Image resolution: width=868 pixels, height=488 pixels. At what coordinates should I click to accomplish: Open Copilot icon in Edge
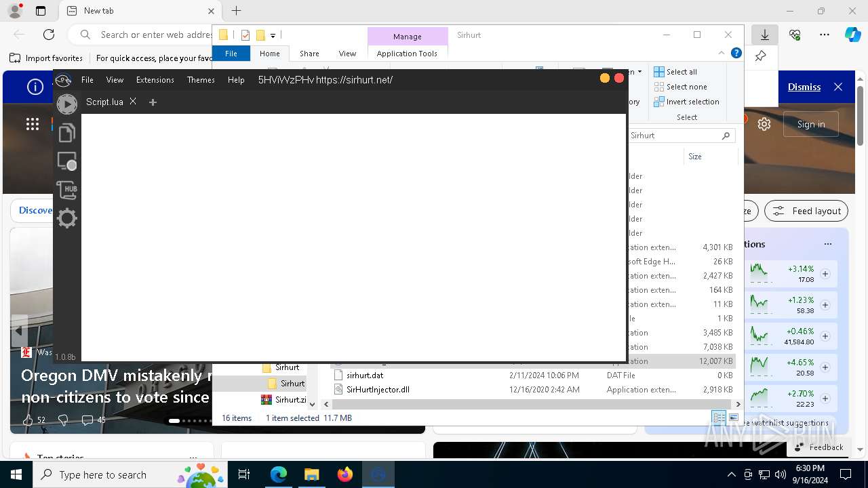tap(852, 35)
